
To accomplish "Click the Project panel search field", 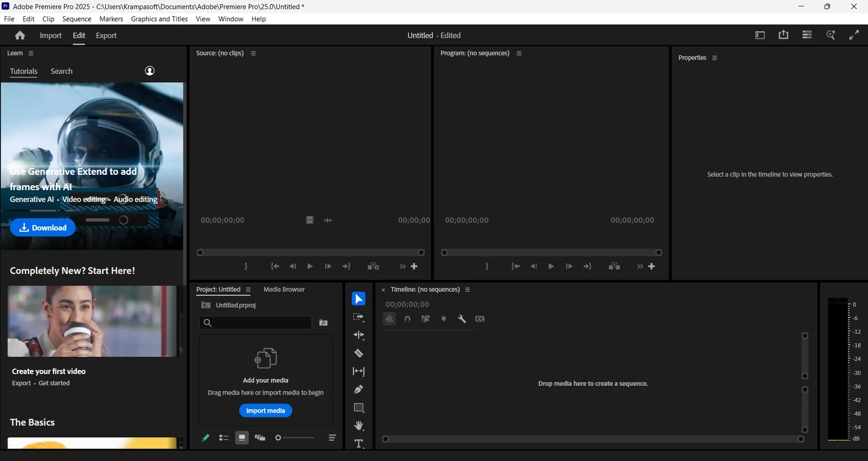I will click(256, 323).
